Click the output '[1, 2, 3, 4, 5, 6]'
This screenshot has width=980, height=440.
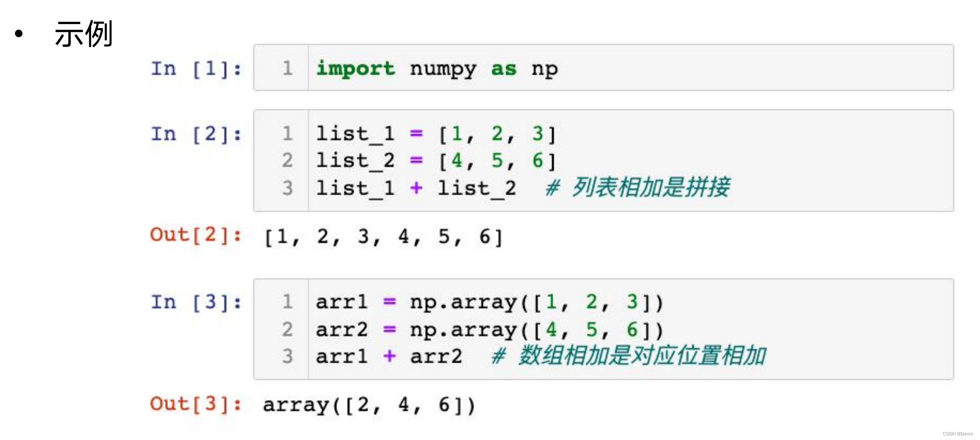pos(383,237)
